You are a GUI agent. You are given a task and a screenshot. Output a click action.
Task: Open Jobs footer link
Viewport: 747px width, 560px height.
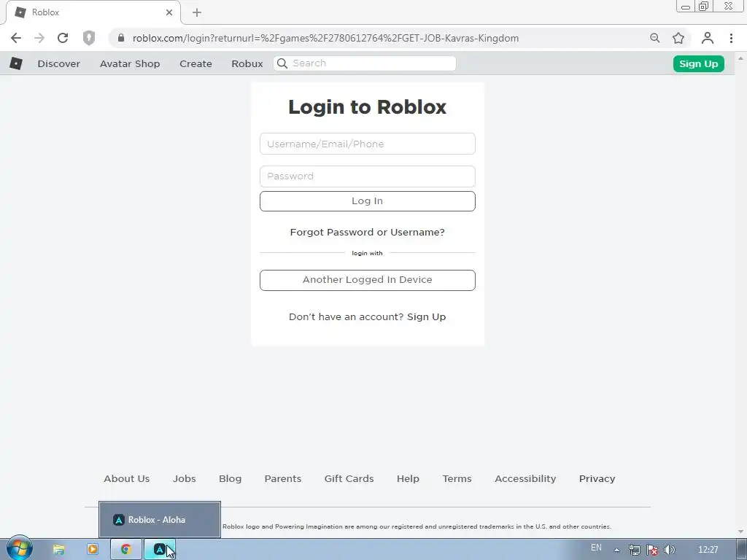click(x=185, y=478)
